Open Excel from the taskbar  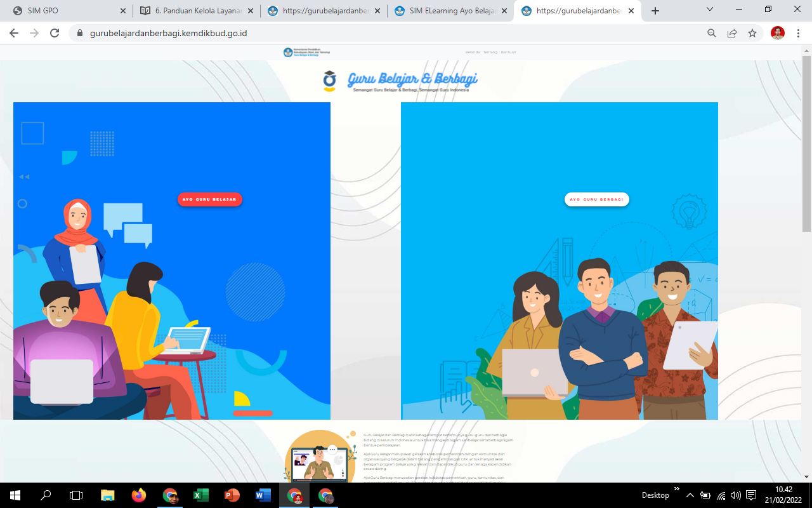pyautogui.click(x=201, y=495)
